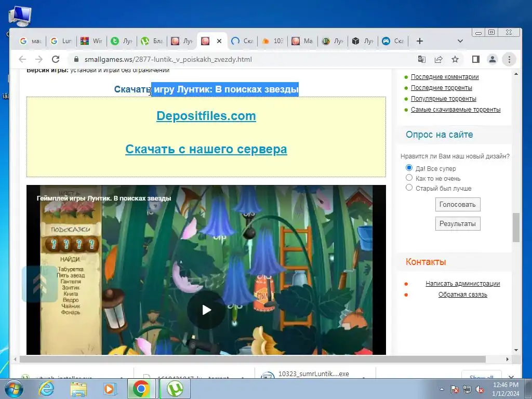This screenshot has width=532, height=399.
Task: Close the active smallgames tab
Action: (219, 41)
